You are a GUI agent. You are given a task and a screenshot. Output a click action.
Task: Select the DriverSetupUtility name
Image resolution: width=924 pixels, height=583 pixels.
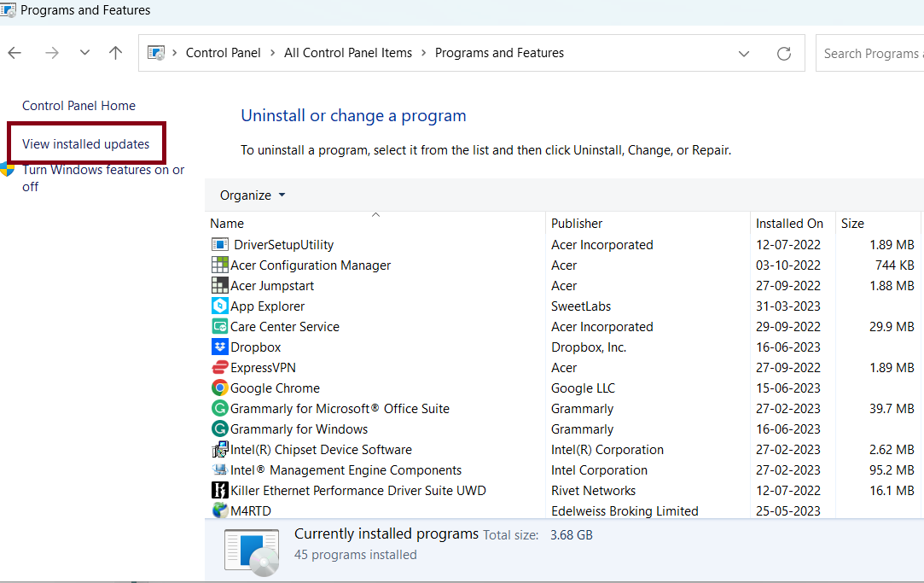click(x=283, y=245)
